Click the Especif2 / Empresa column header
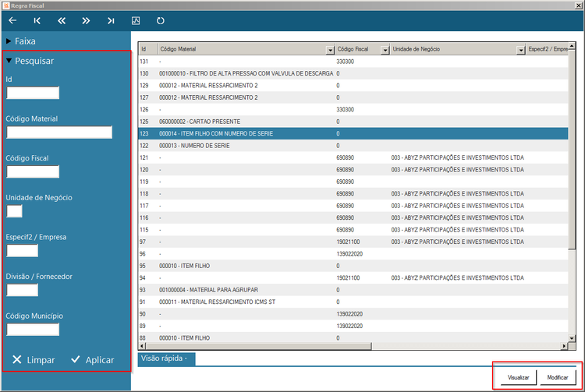Image resolution: width=585 pixels, height=392 pixels. point(548,49)
